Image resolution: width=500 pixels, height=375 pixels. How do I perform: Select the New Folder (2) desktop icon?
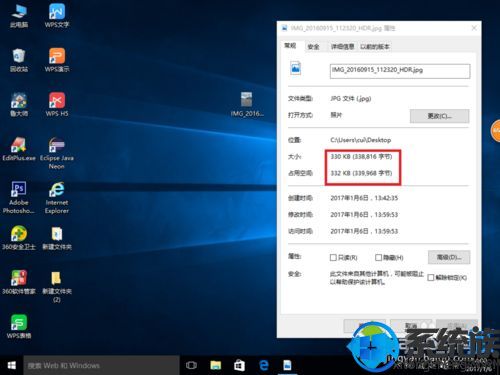coord(57,286)
